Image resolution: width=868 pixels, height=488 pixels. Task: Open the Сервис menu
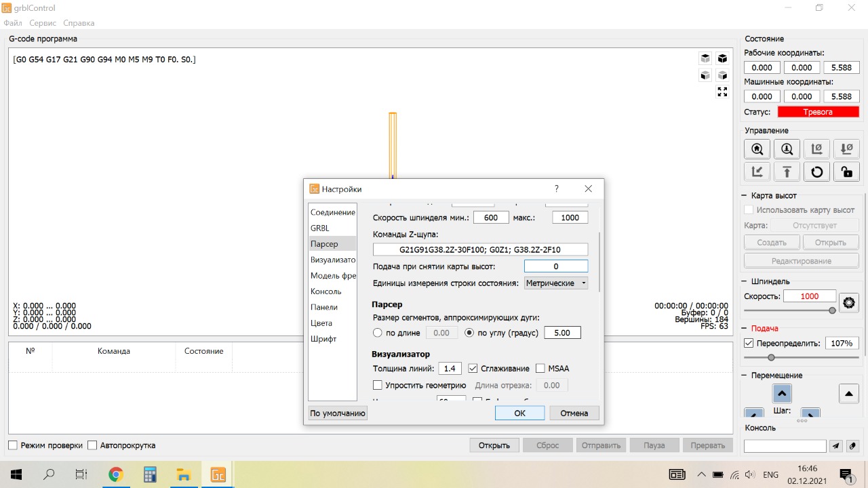tap(43, 23)
